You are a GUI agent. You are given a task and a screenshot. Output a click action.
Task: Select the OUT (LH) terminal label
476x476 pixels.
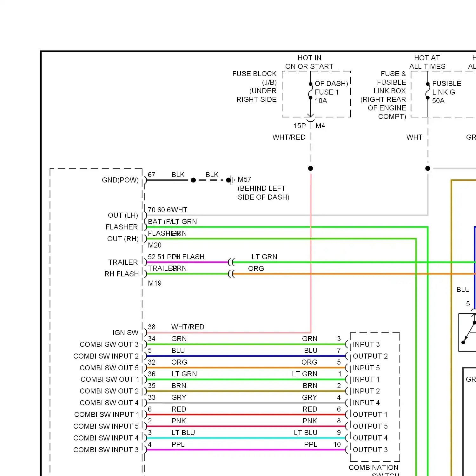click(123, 215)
